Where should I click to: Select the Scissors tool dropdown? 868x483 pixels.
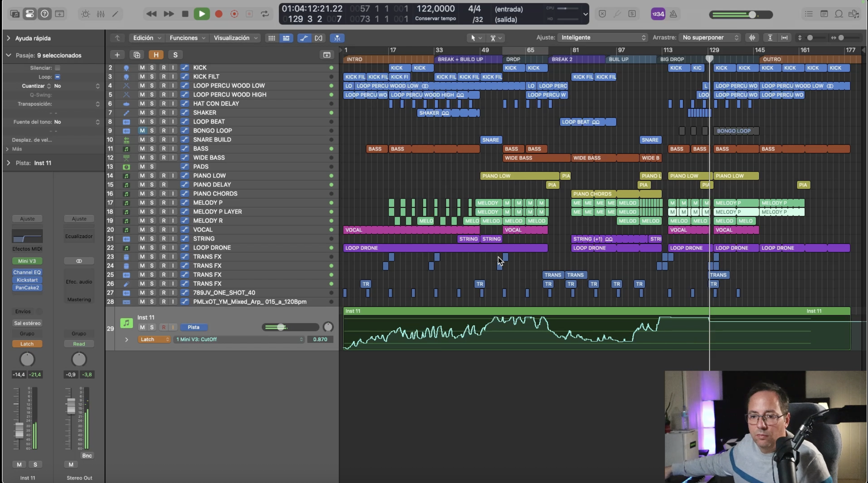[x=496, y=38]
